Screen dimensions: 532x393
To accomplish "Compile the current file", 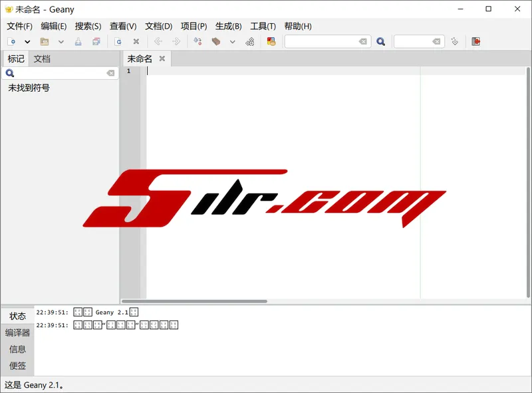I will tap(198, 42).
